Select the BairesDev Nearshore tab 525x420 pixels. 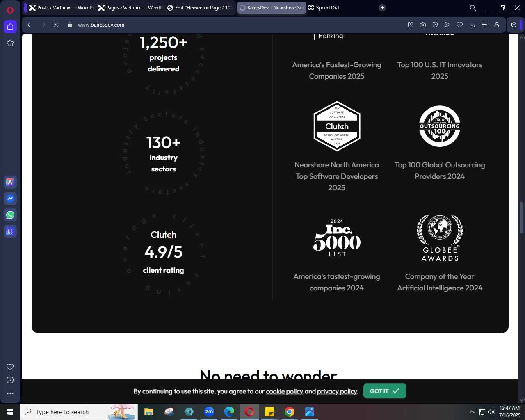[x=272, y=8]
